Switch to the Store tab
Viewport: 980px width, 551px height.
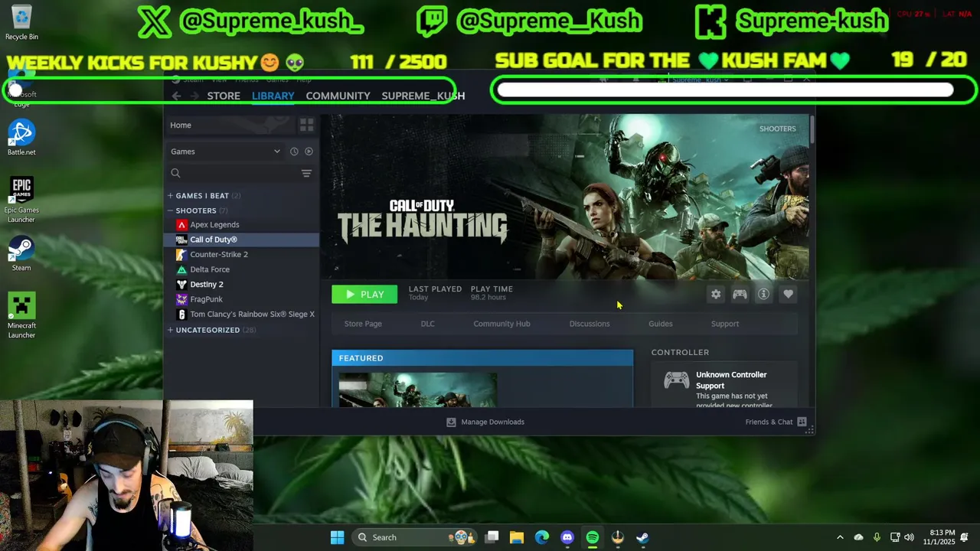pyautogui.click(x=224, y=96)
